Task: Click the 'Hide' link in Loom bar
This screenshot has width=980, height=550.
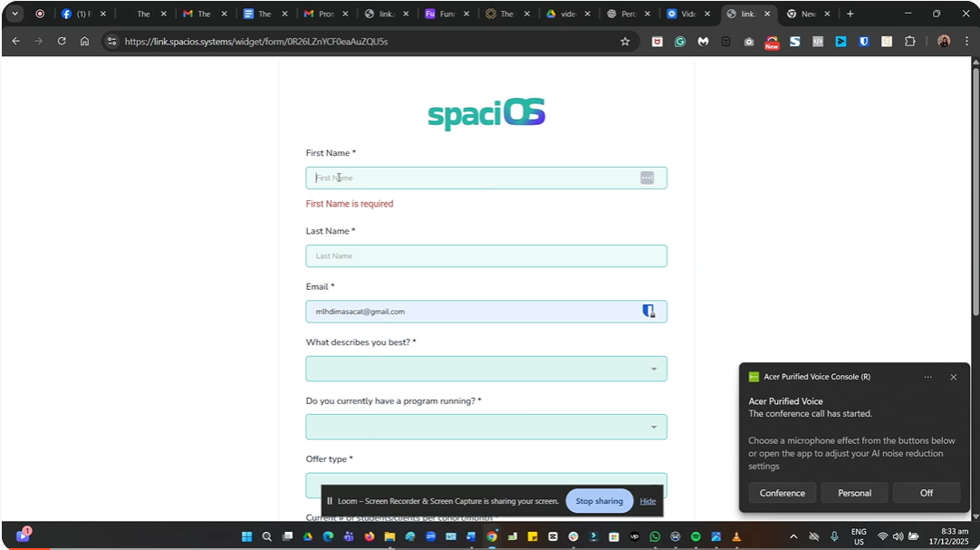Action: click(648, 501)
